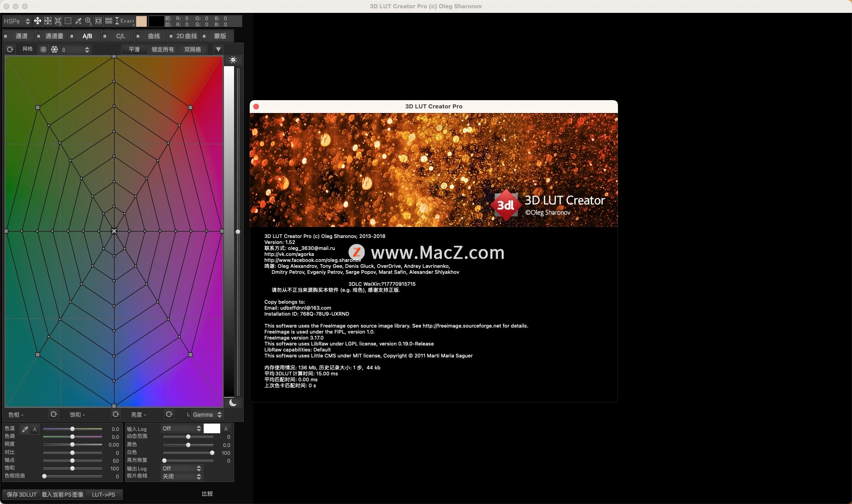
Task: Reset brightness (亮度) with its circular arrow
Action: [x=169, y=414]
